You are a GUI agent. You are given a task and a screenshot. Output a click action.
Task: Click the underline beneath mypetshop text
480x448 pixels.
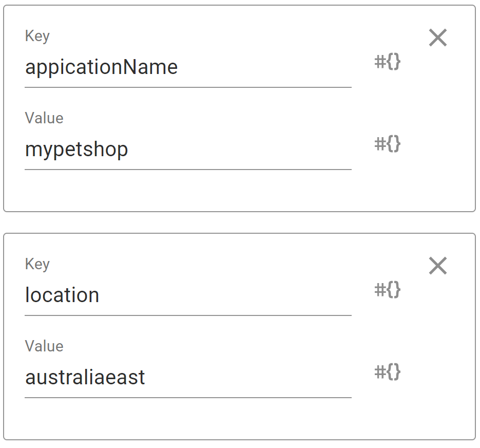(188, 170)
